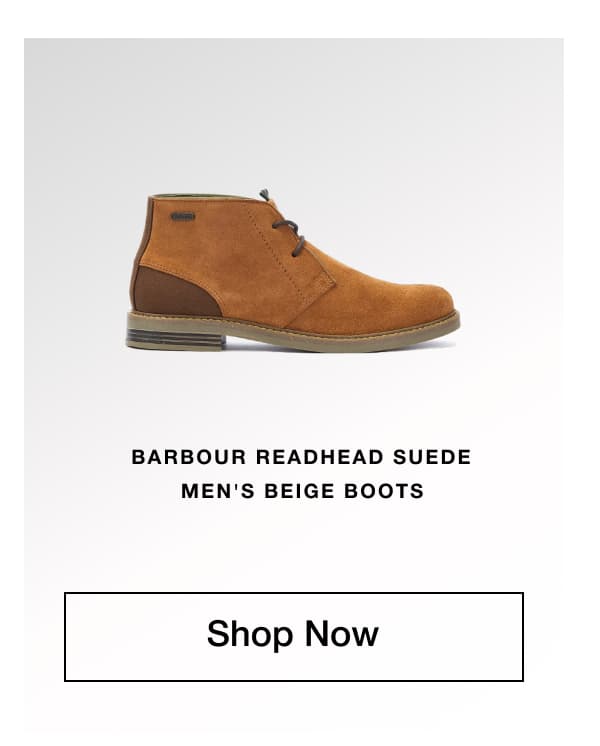Click the word BOOTS in the product name
The image size is (600, 746).
click(x=384, y=491)
